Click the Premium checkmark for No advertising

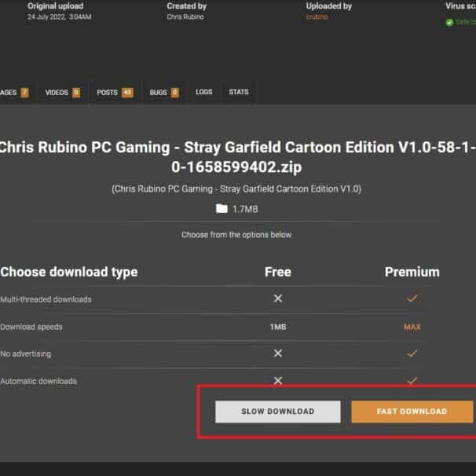pos(412,353)
